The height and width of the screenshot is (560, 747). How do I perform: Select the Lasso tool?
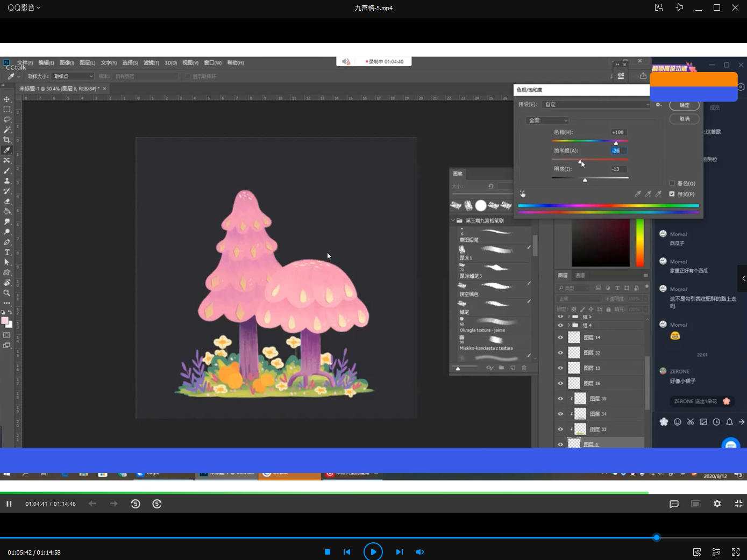7,120
